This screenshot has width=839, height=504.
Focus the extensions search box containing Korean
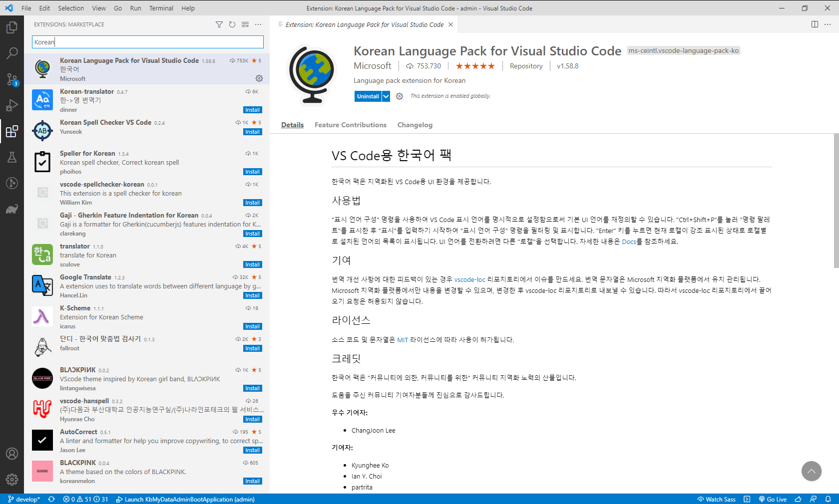coord(148,42)
